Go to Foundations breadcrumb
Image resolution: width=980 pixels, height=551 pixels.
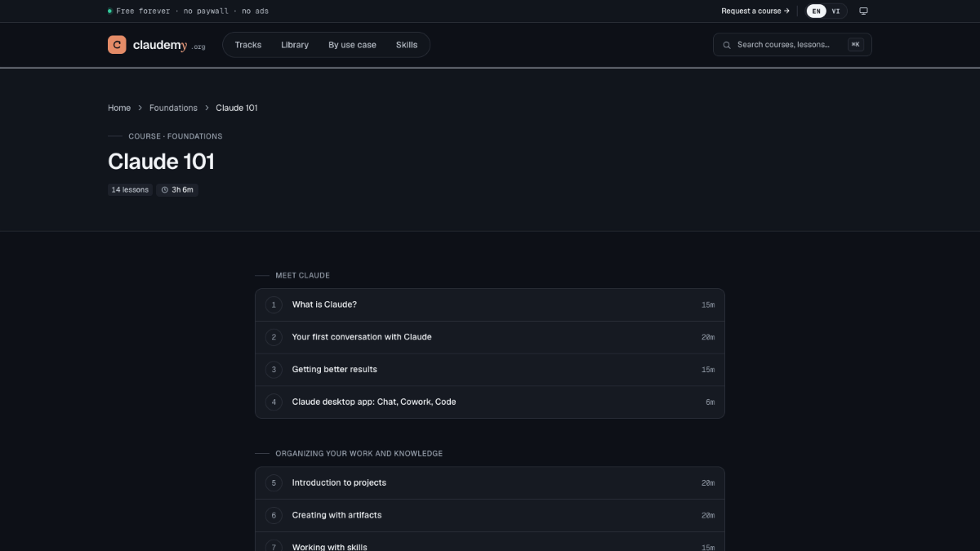(173, 108)
